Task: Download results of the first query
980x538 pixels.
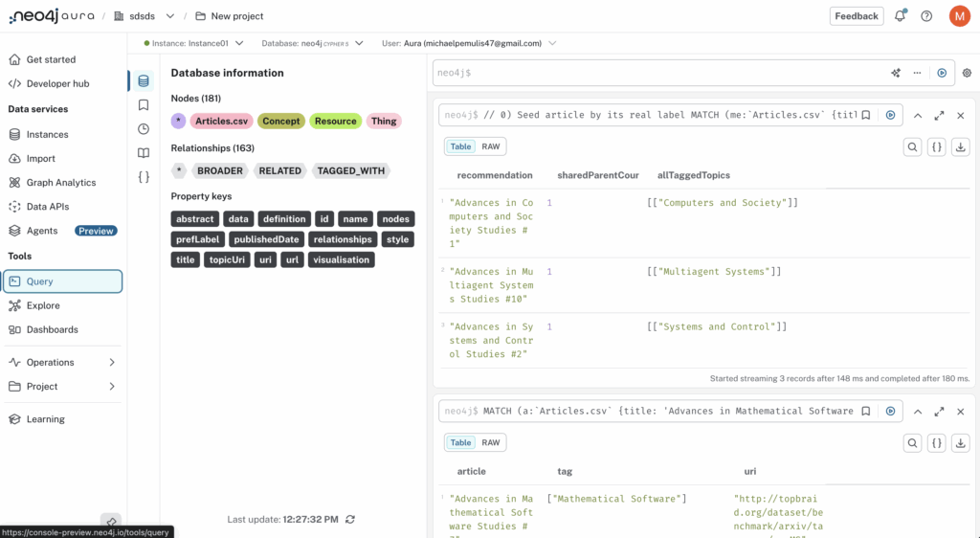Action: [961, 147]
